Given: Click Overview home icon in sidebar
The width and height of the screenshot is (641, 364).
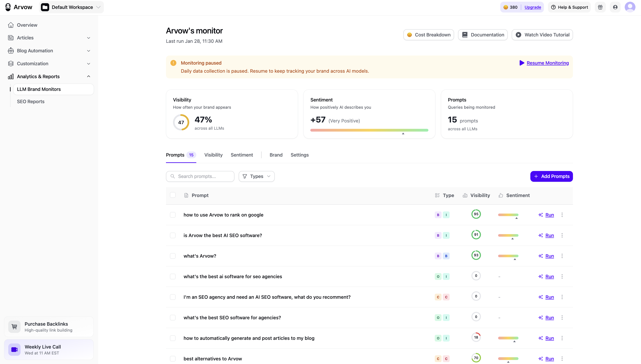Looking at the screenshot, I should (11, 25).
